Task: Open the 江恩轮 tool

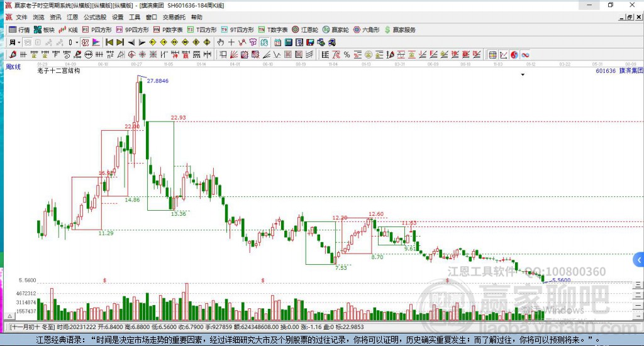Action: 305,30
